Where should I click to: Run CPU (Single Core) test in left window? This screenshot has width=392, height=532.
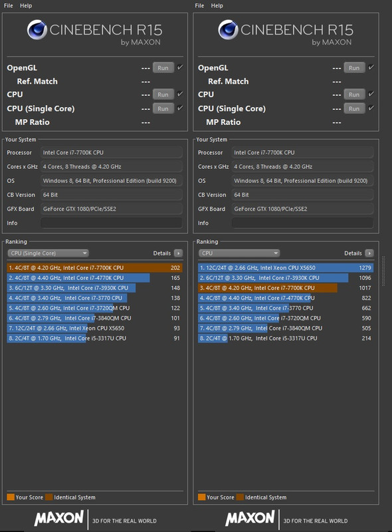pos(163,108)
